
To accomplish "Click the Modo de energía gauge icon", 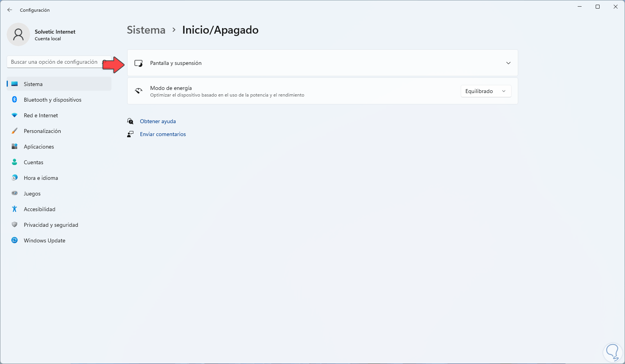I will (x=138, y=91).
